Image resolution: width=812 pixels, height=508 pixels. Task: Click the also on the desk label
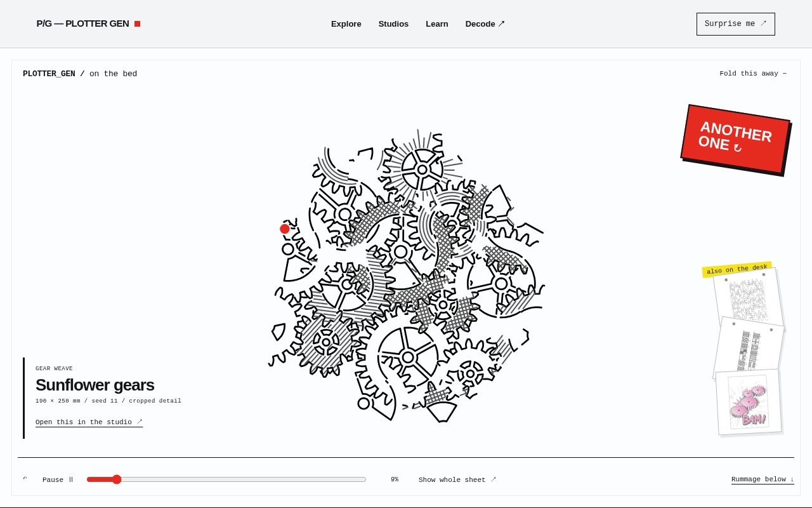pyautogui.click(x=737, y=269)
